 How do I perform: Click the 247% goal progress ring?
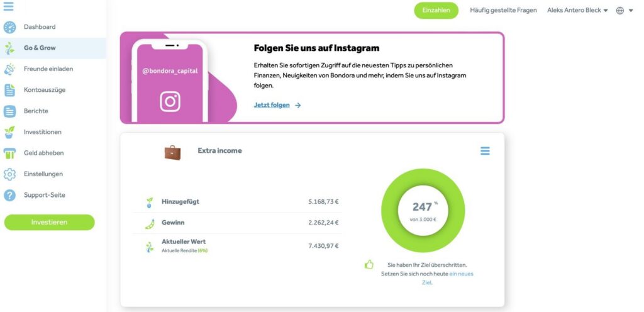(423, 211)
